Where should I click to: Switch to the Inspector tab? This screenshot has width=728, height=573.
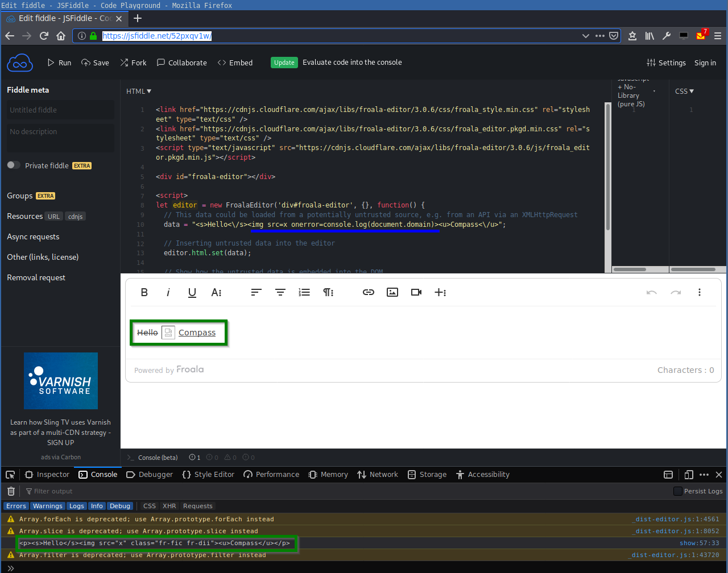tap(47, 474)
